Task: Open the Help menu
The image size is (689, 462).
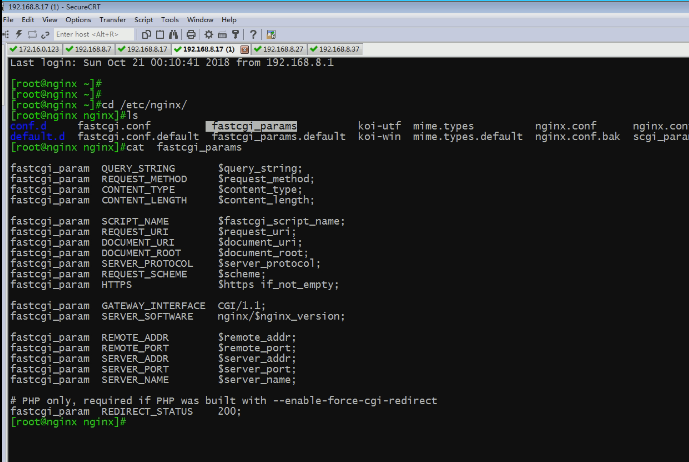Action: pos(229,20)
